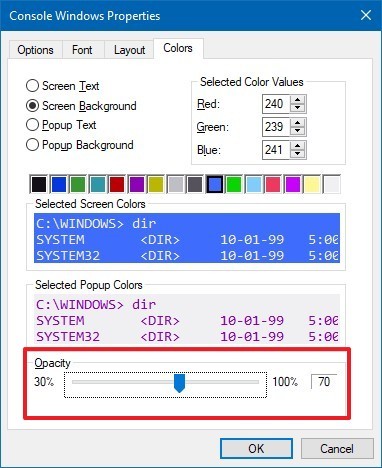Viewport: 382px width, 468px height.
Task: Pick the dark gray color swatch
Action: click(195, 184)
